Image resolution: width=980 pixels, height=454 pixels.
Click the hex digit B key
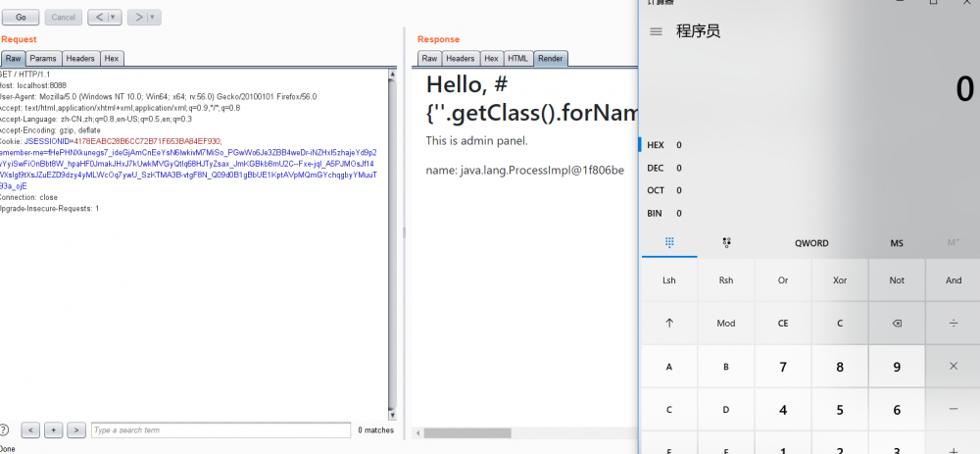[x=726, y=367]
